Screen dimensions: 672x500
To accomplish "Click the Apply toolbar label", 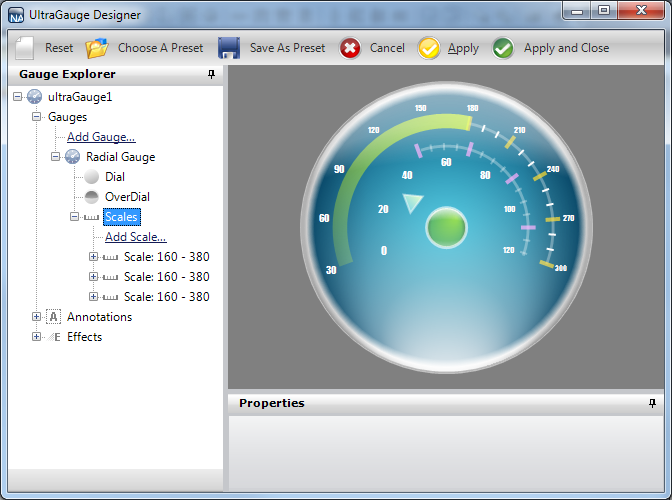I will coord(463,48).
